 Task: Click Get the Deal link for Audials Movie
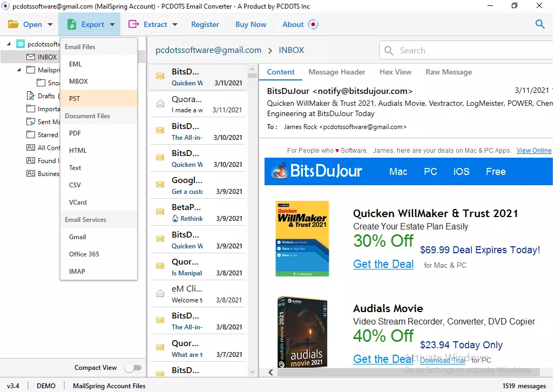pyautogui.click(x=383, y=359)
